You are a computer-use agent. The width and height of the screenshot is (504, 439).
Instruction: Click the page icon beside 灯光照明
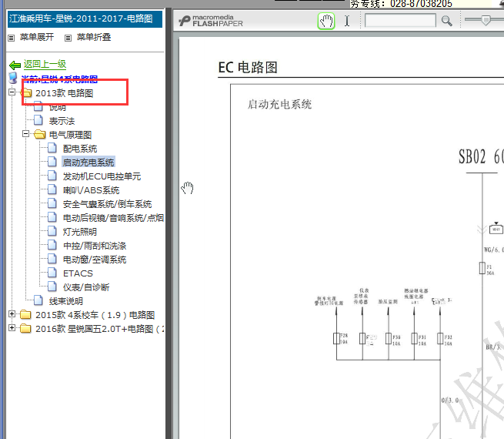pyautogui.click(x=52, y=230)
